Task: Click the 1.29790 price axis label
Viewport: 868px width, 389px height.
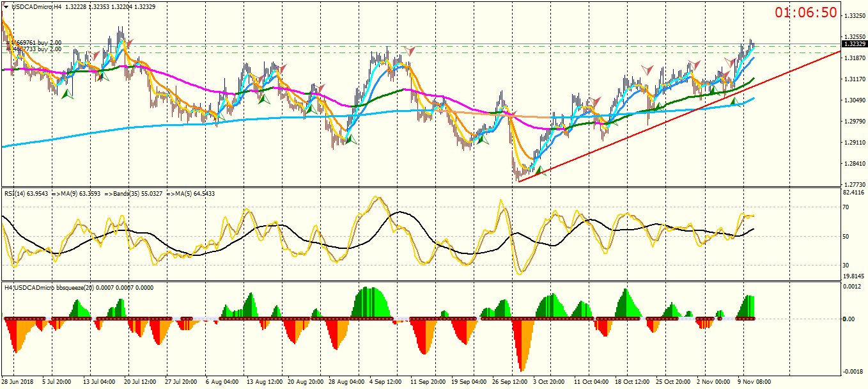Action: tap(854, 122)
